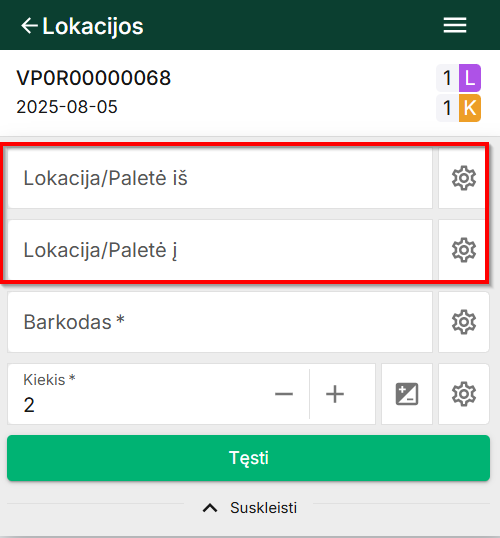Focus the Lokacija/Paletė iš input field
The height and width of the screenshot is (538, 500).
[x=220, y=178]
